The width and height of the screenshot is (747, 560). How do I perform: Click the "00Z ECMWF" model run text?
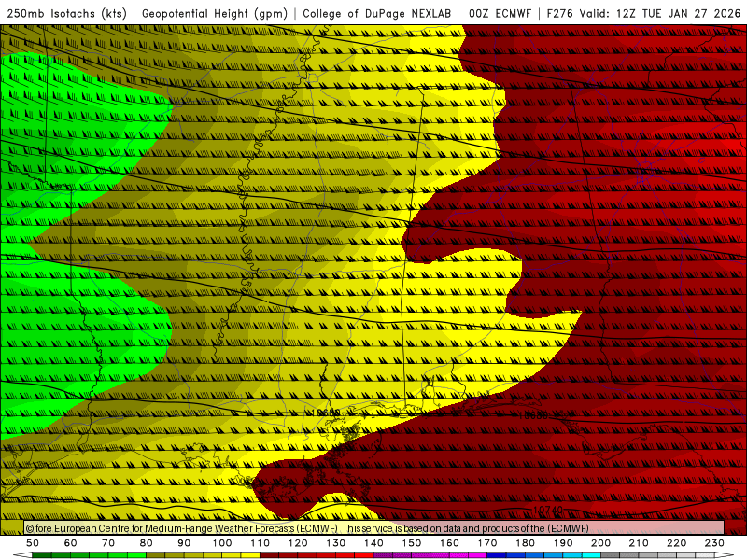coord(500,14)
